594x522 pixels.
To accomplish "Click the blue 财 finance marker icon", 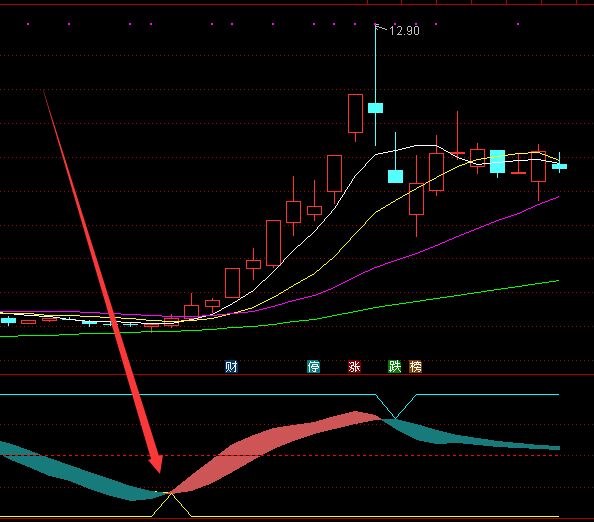I will click(231, 367).
